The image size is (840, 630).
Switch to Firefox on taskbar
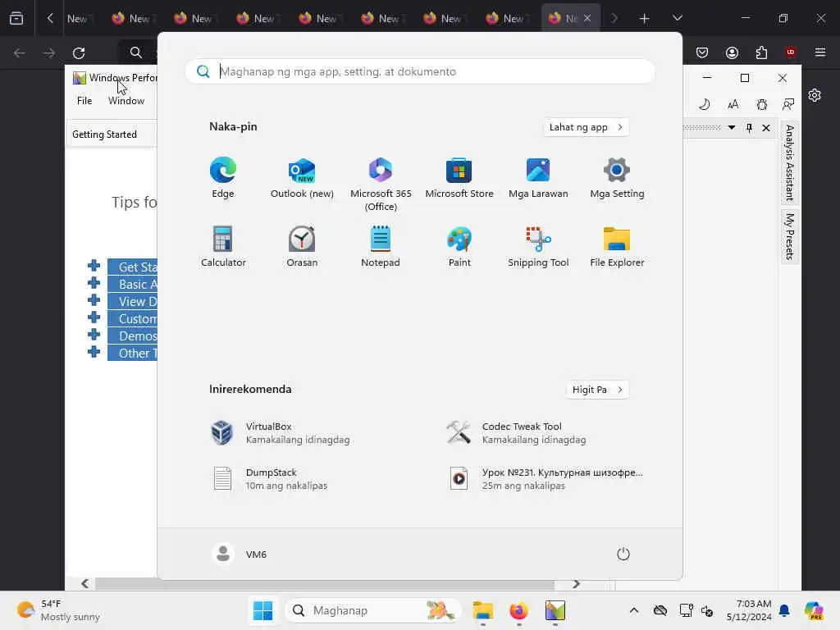coord(518,610)
